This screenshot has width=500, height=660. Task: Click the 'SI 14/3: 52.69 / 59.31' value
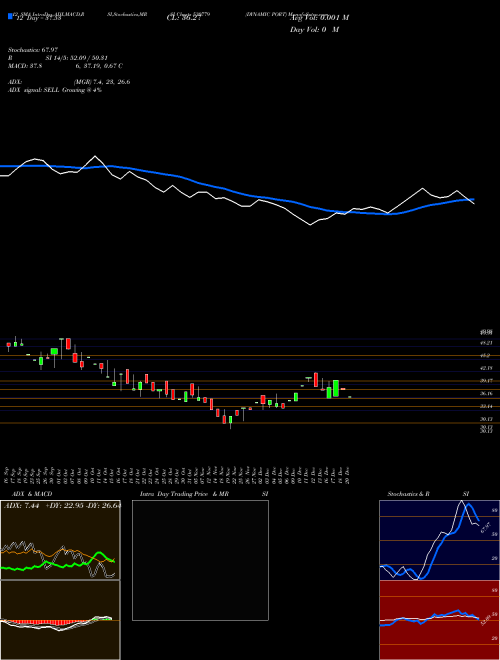tap(77, 58)
